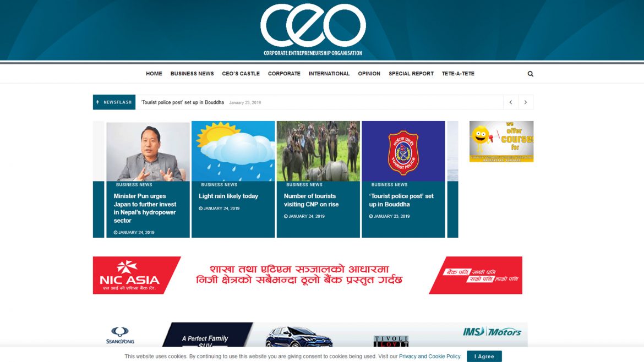Click the Newsflash lightning bolt label
This screenshot has width=644, height=362.
pyautogui.click(x=114, y=102)
